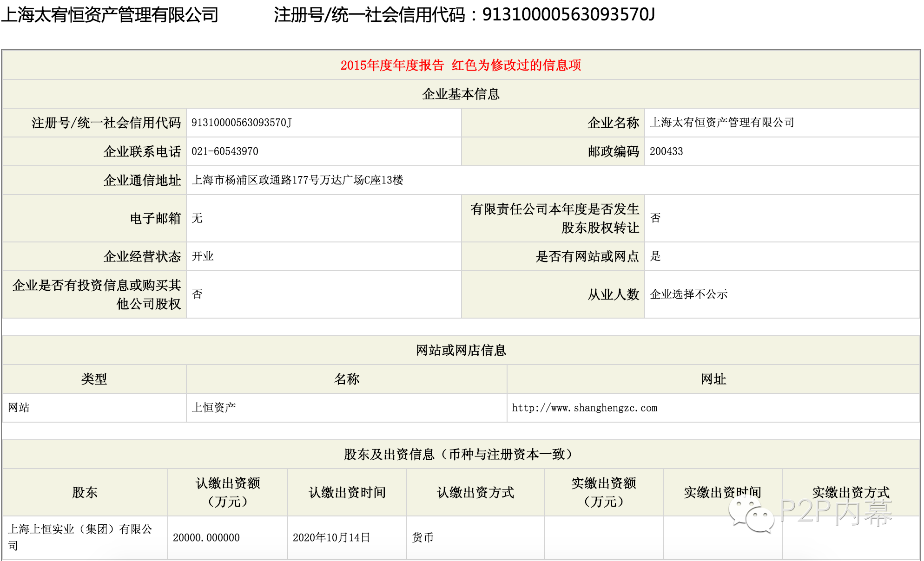Click the operating status value 开业

point(203,256)
